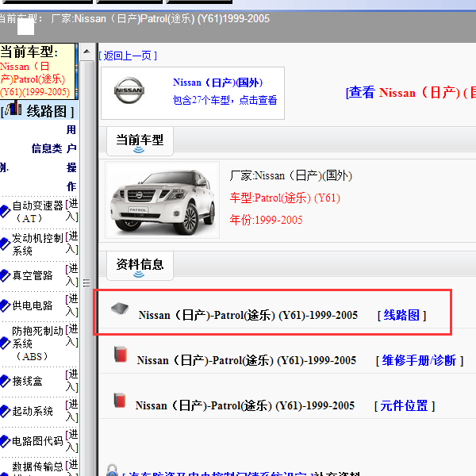Click the red 当前车型 Nissan Patrol sidebar text
The height and width of the screenshot is (476, 476).
pos(35,79)
